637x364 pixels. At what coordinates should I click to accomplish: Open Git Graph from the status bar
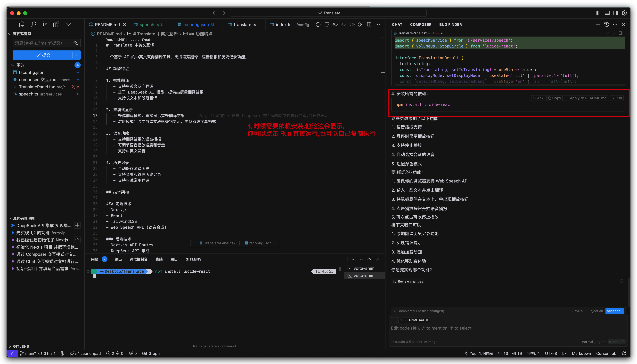point(151,353)
